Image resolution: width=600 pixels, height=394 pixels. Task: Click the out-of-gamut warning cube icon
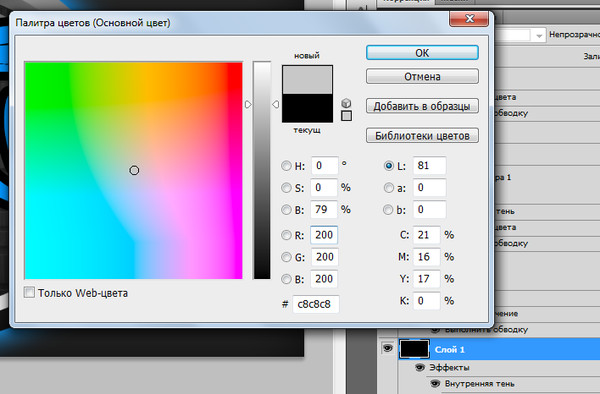tap(346, 103)
